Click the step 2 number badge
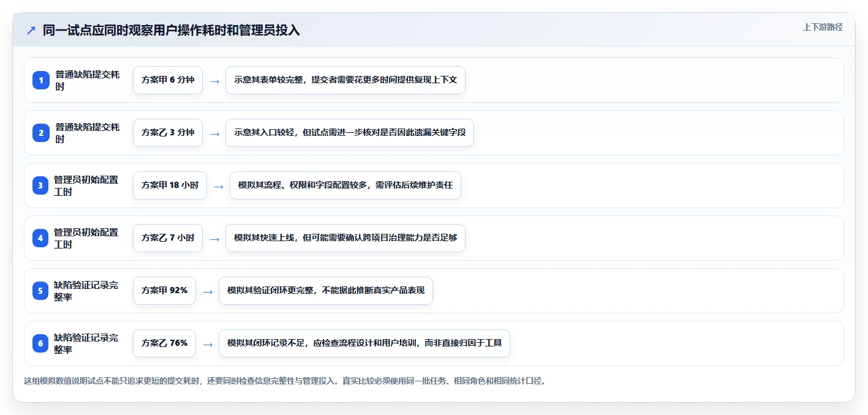The image size is (868, 415). 41,133
